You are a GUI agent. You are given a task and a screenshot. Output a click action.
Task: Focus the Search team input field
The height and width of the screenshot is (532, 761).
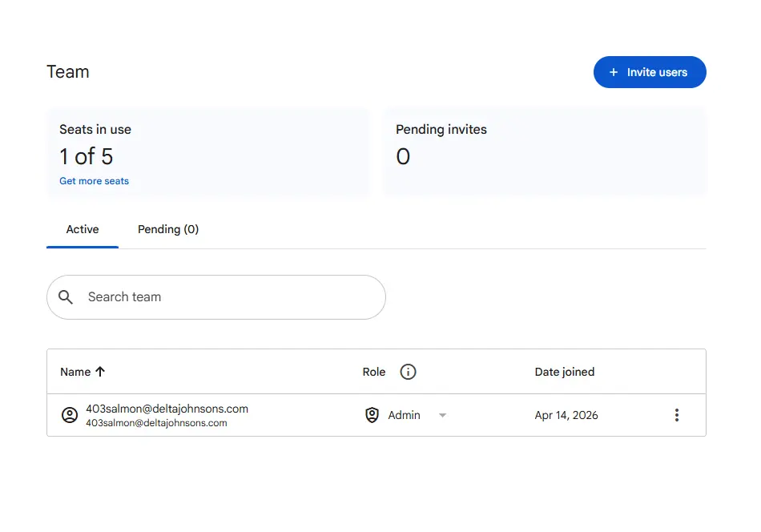(216, 297)
